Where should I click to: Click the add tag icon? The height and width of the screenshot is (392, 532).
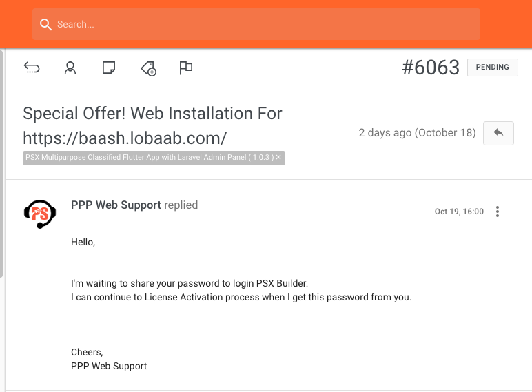click(x=149, y=68)
